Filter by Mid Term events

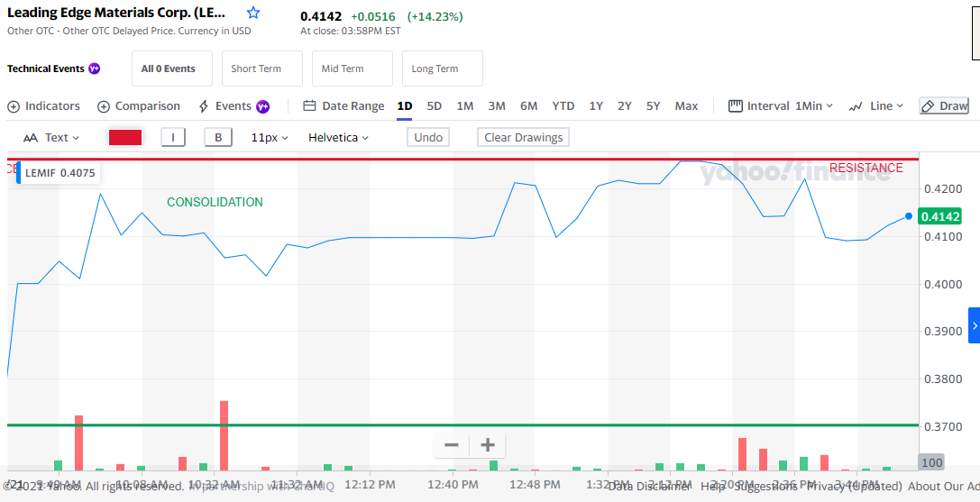tap(353, 68)
